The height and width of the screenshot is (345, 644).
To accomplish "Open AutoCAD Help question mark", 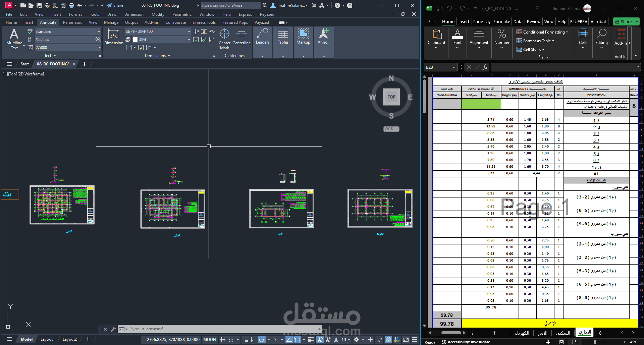I will tap(337, 5).
